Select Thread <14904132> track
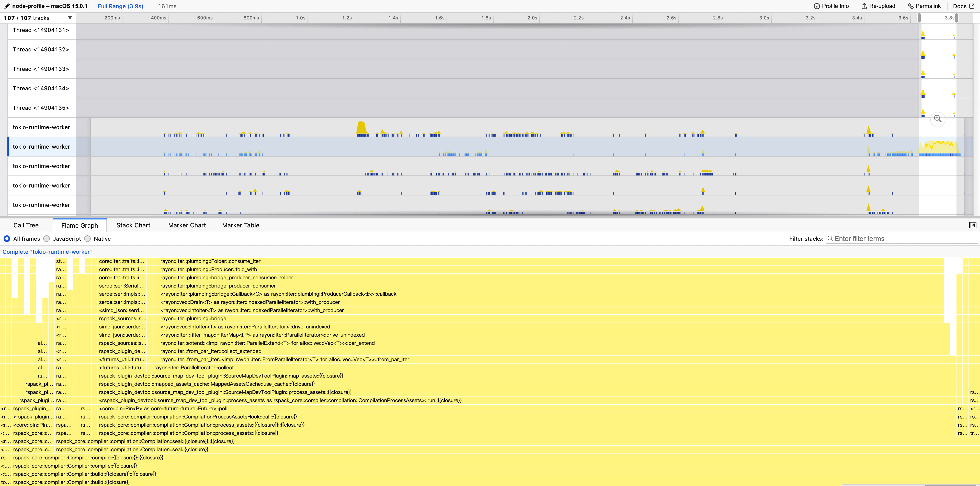Screen dimensions: 980x486 [x=41, y=49]
